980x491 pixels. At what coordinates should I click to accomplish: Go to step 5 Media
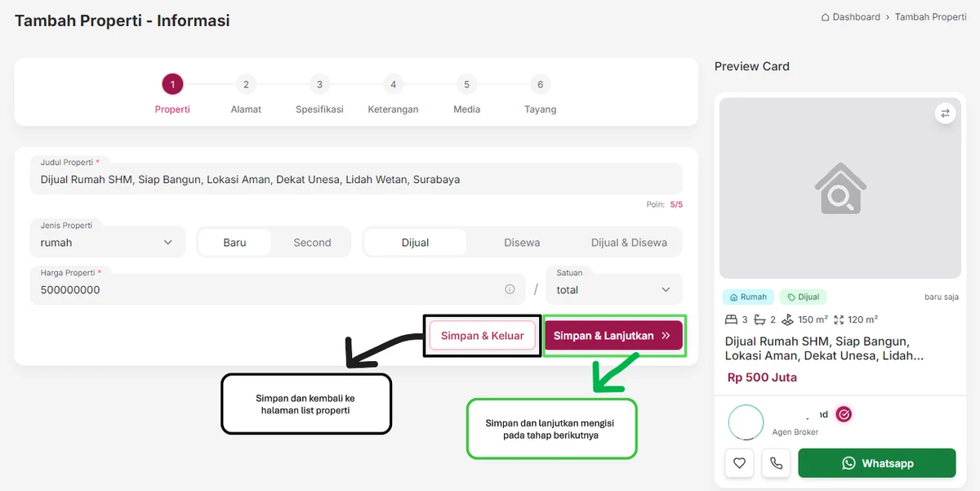[x=466, y=93]
